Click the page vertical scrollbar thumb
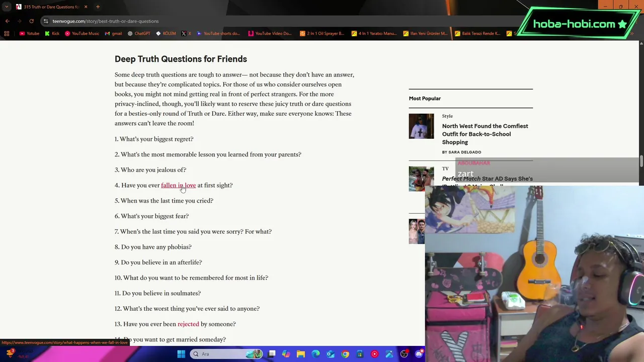This screenshot has width=644, height=362. tap(641, 162)
